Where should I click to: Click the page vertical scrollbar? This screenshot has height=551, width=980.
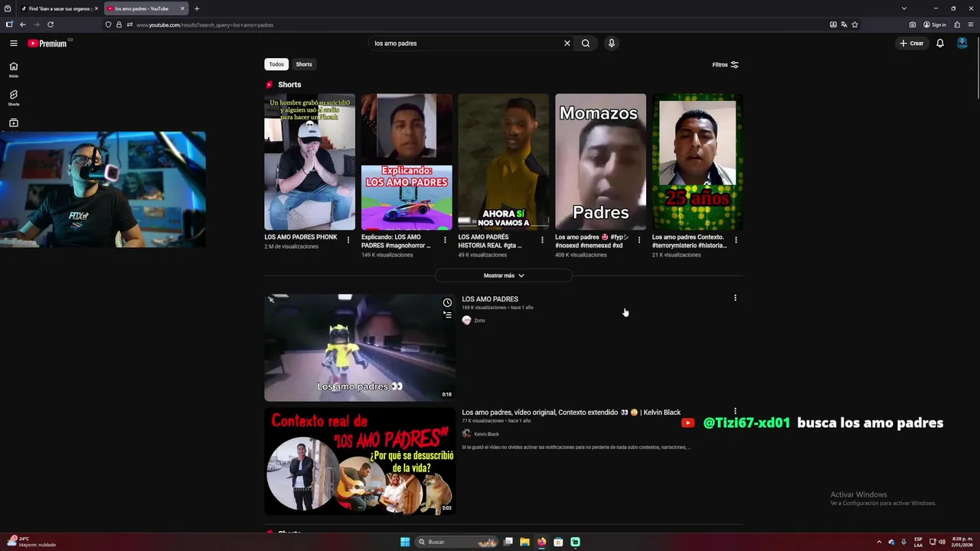976,69
